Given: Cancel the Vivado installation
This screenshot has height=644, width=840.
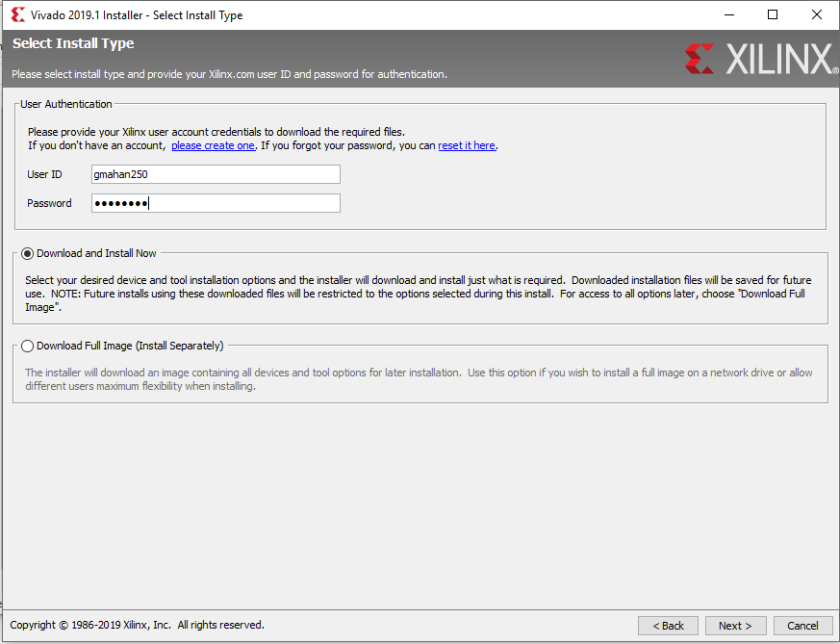Looking at the screenshot, I should click(x=802, y=626).
